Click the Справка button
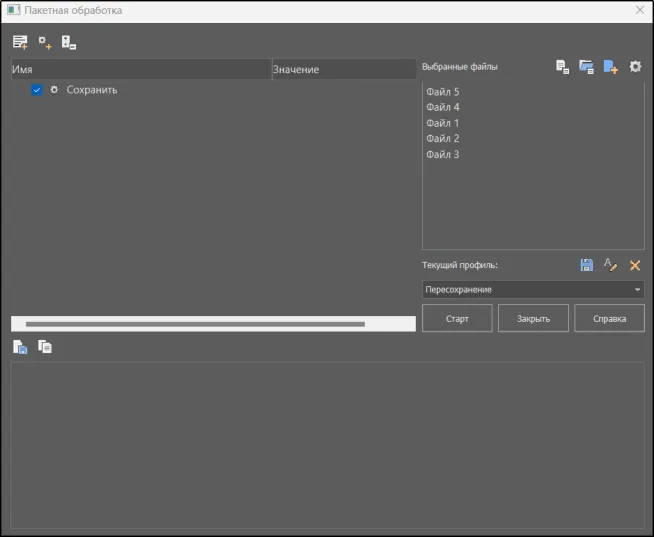The width and height of the screenshot is (654, 537). click(x=609, y=319)
